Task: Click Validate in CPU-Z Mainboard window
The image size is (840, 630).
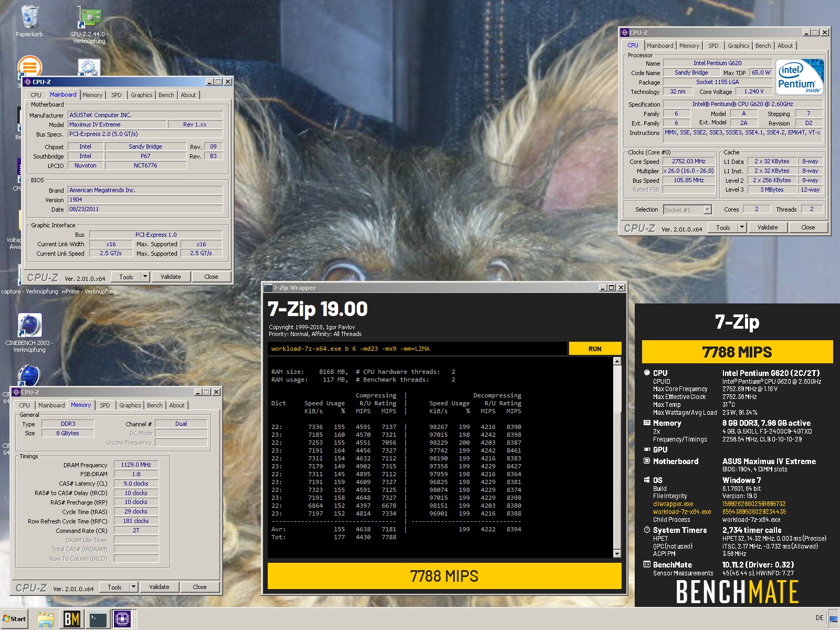Action: 171,277
